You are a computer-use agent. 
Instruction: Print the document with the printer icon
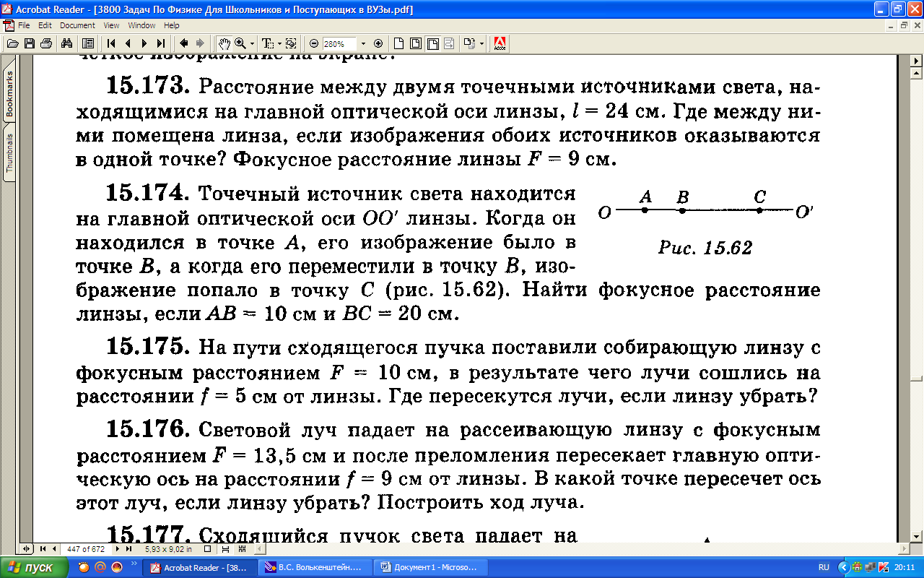click(45, 43)
